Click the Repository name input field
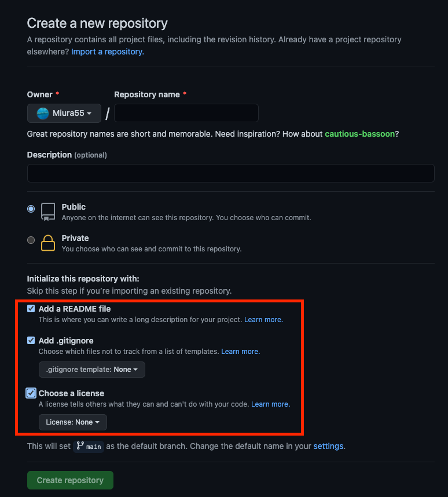Screen dimensions: 448x497 click(185, 113)
